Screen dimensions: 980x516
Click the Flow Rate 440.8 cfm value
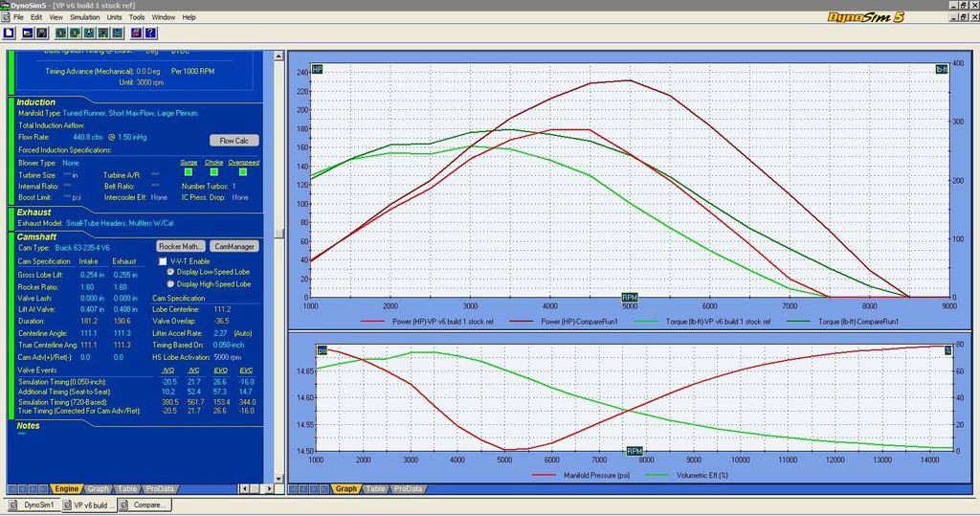(x=88, y=137)
